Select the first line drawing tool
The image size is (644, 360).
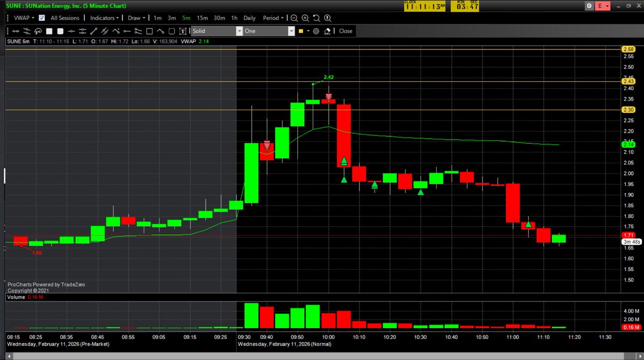coord(16,31)
